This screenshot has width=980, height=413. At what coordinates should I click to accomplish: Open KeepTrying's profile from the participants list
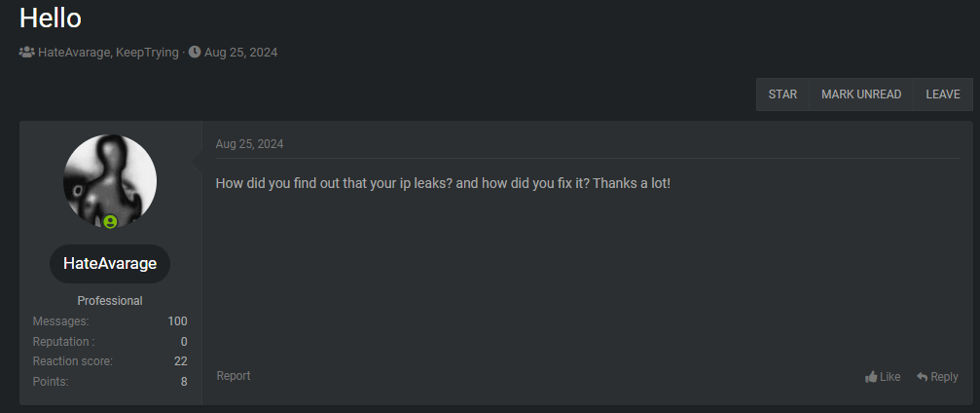[147, 53]
